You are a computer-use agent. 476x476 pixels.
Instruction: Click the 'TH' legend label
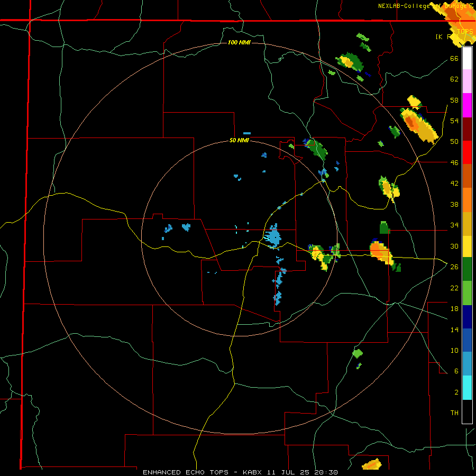pos(454,413)
